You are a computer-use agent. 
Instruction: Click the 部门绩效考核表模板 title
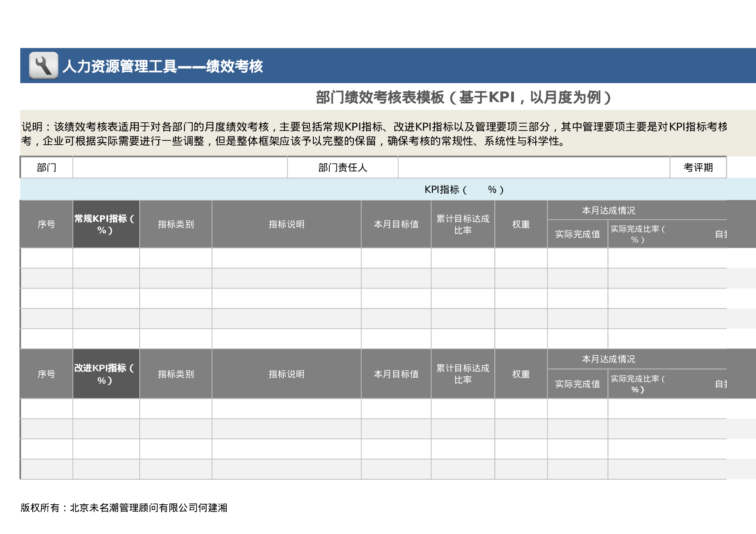point(464,96)
